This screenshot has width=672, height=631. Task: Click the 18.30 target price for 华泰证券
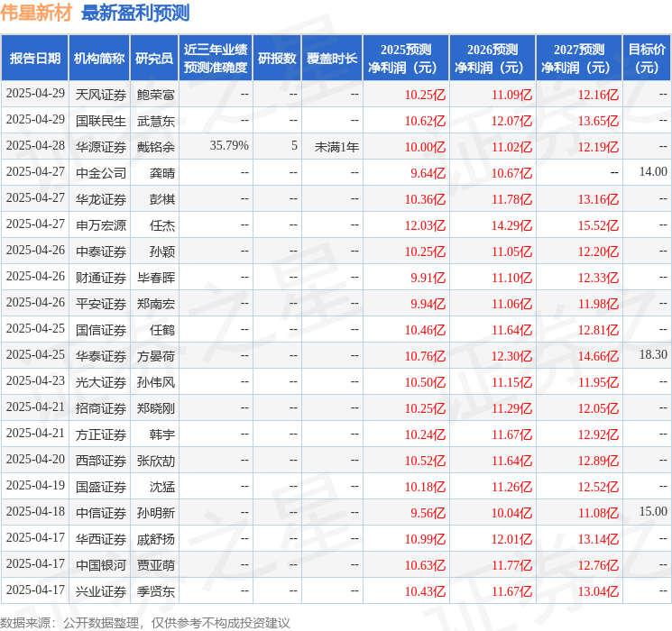(653, 354)
